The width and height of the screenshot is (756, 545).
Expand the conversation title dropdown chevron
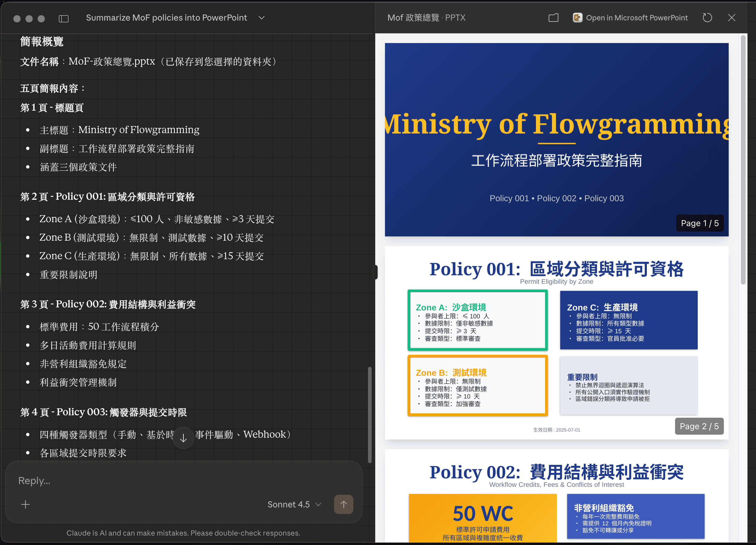click(261, 17)
